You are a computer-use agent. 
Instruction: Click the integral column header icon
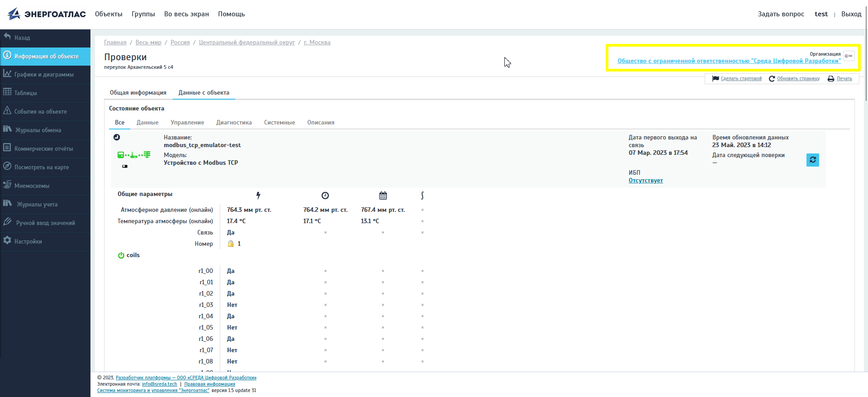pos(422,196)
